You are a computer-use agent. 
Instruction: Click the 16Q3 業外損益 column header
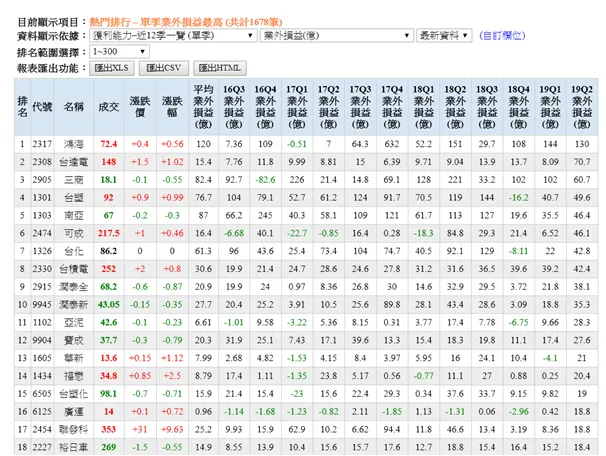234,107
